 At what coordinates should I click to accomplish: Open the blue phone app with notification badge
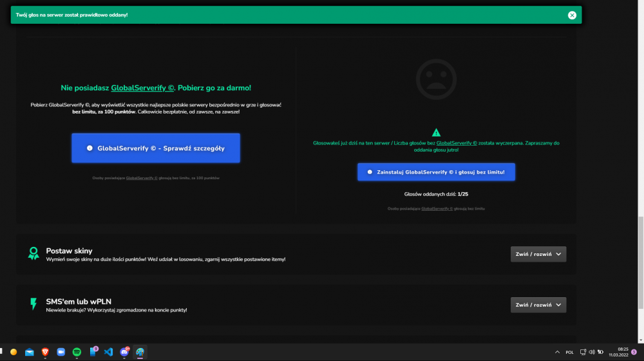coord(93,351)
